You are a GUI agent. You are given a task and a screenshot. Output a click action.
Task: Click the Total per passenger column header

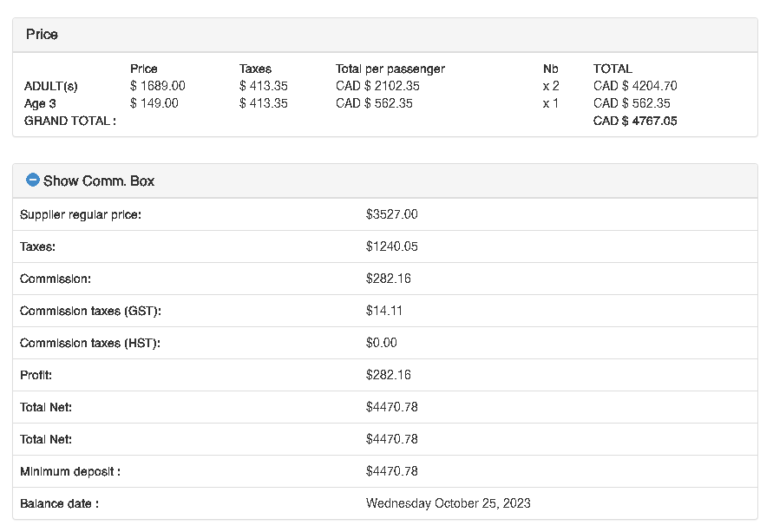(x=390, y=69)
